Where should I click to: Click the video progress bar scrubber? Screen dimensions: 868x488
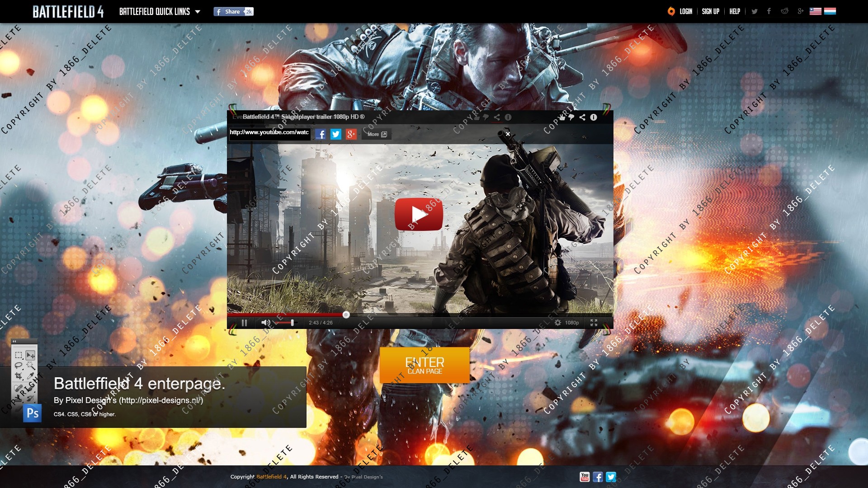click(346, 314)
